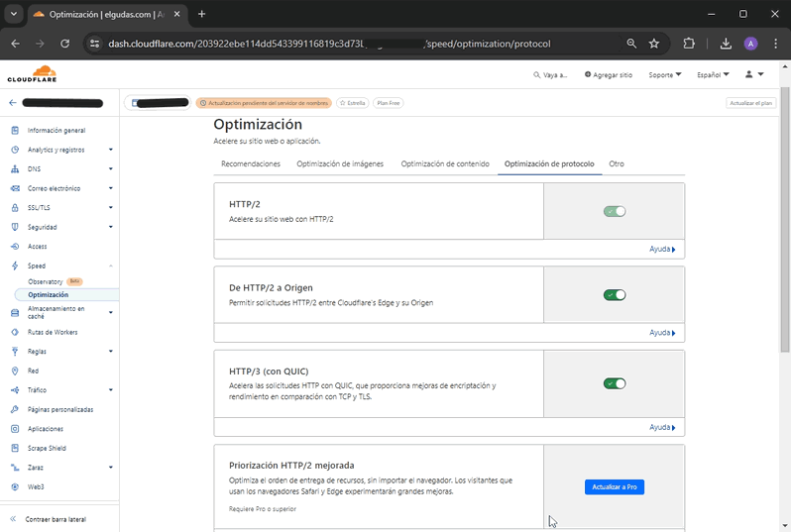Expand the Tráfico sidebar section
Screen dimensions: 791x532
(110, 390)
